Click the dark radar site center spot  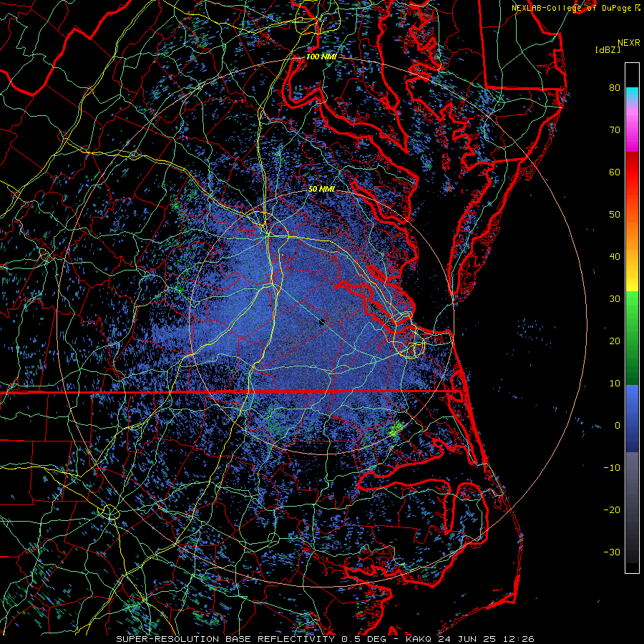tap(321, 321)
